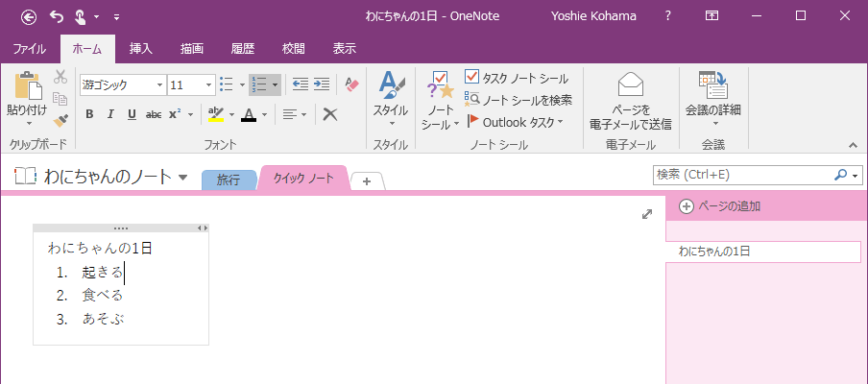Click the Back arrow in title bar

point(29,16)
